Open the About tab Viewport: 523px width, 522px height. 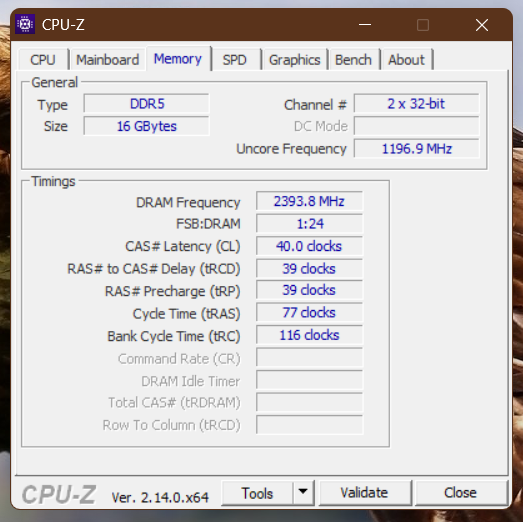[x=406, y=60]
